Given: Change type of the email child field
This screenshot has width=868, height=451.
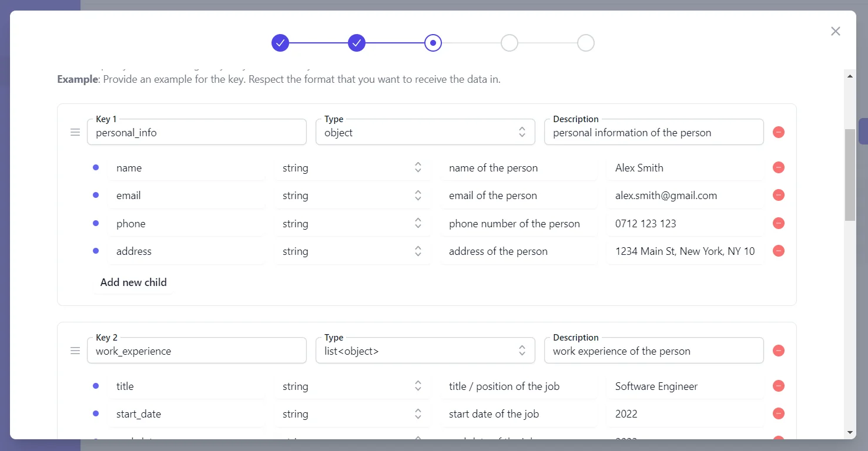Looking at the screenshot, I should [x=352, y=196].
